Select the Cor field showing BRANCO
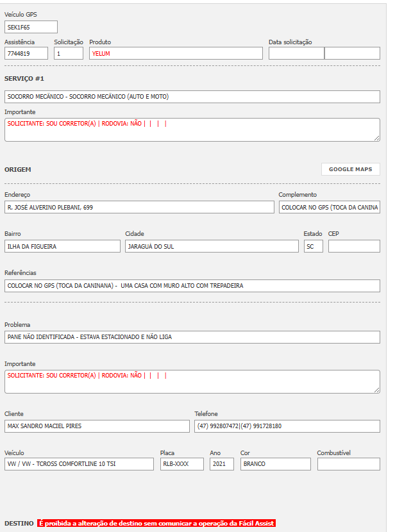 [275, 464]
